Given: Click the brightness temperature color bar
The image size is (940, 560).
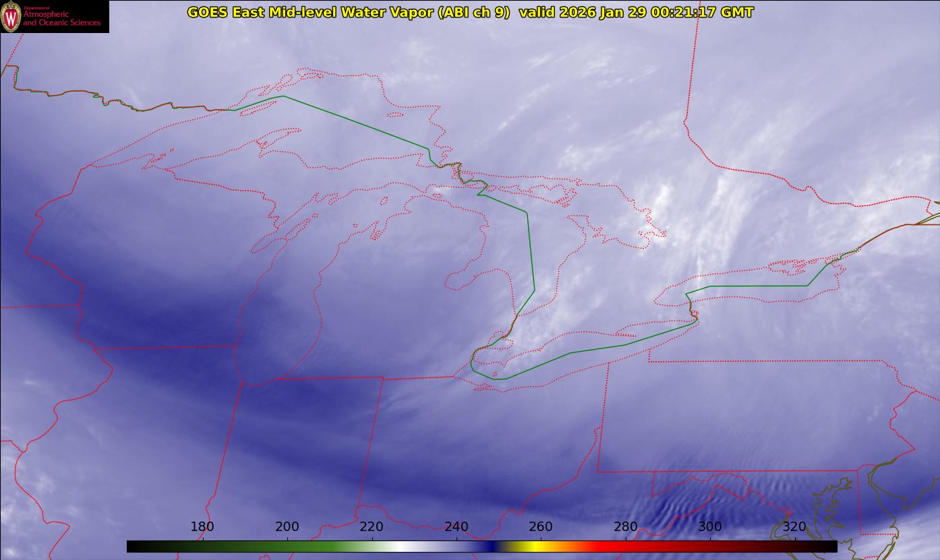Looking at the screenshot, I should (x=481, y=547).
